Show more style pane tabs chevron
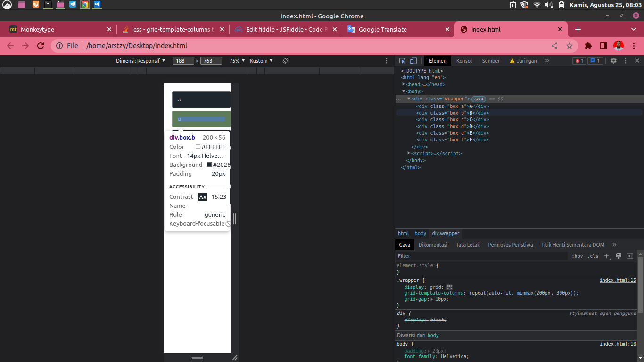 (614, 245)
